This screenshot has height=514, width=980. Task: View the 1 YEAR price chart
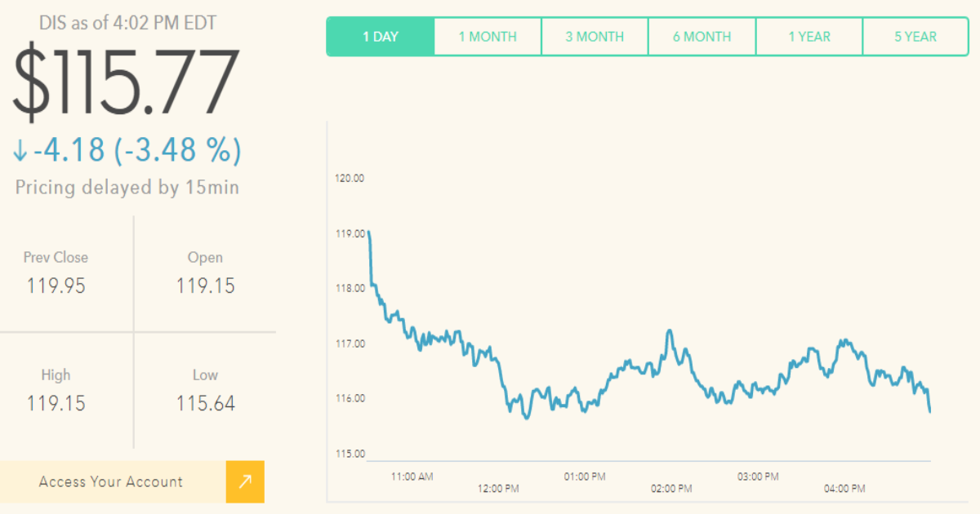pyautogui.click(x=809, y=37)
